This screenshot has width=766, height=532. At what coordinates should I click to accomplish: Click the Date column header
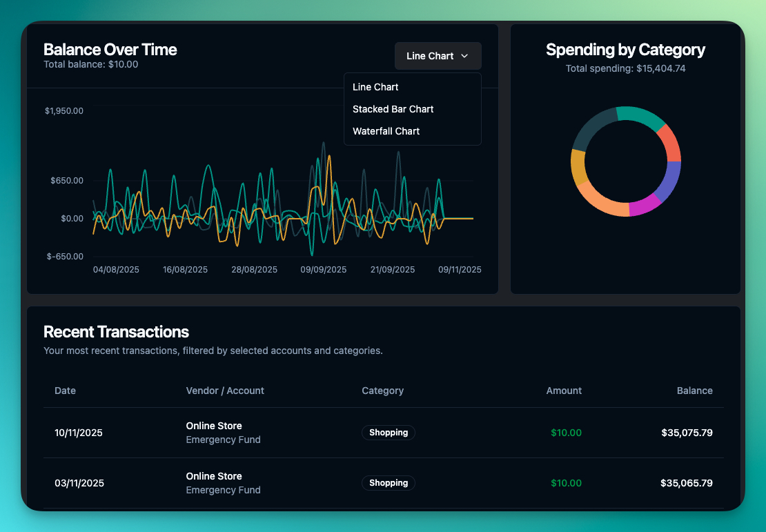[65, 391]
